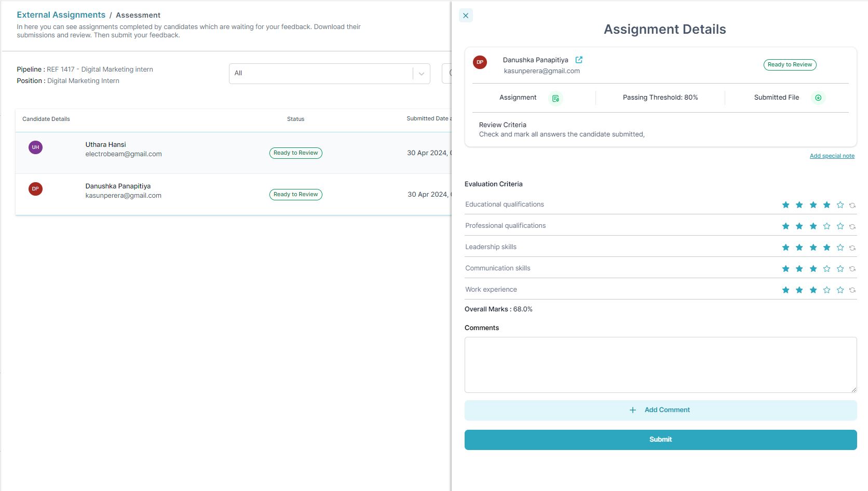The height and width of the screenshot is (491, 868).
Task: Give Leadership skills five stars
Action: [840, 248]
